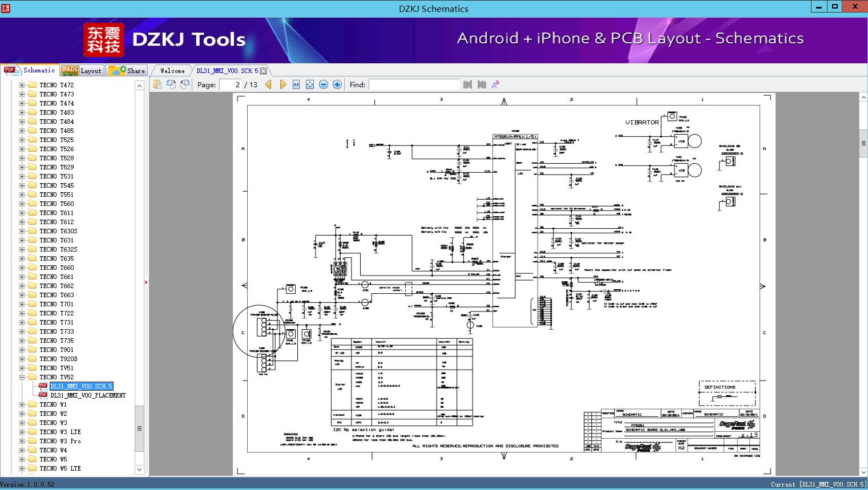Go to the next page arrow

tap(282, 84)
